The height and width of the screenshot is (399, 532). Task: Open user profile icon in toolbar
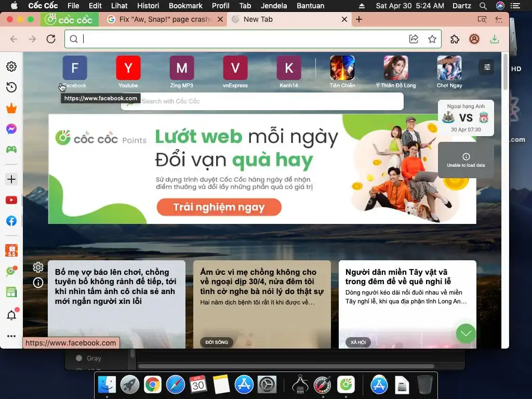point(474,39)
